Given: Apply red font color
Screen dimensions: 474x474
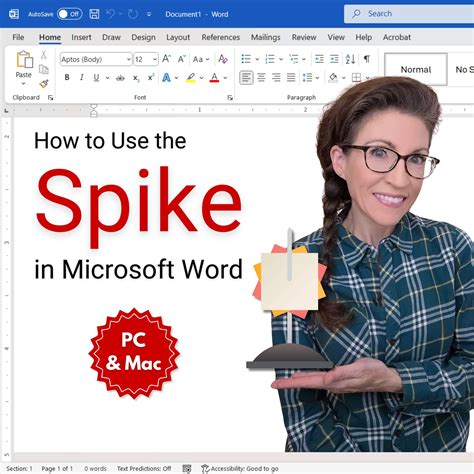Looking at the screenshot, I should [214, 78].
